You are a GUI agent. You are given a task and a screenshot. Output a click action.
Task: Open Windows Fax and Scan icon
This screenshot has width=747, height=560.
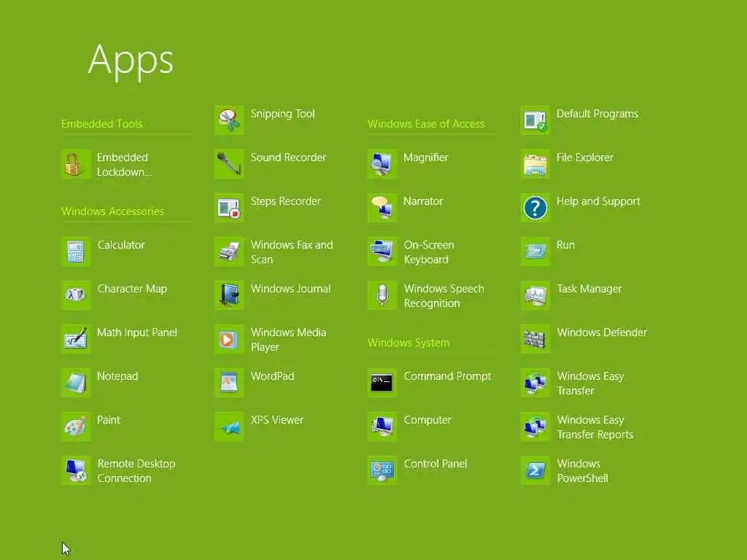coord(229,252)
